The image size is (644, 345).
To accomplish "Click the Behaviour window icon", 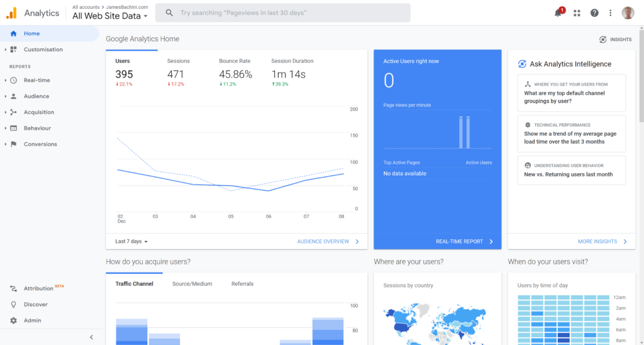I will pos(14,128).
